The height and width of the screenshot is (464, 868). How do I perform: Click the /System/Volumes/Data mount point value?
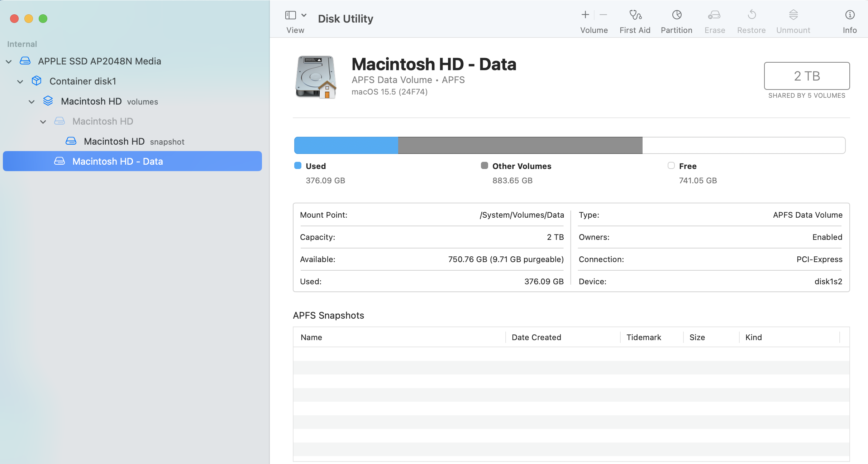[x=522, y=215]
